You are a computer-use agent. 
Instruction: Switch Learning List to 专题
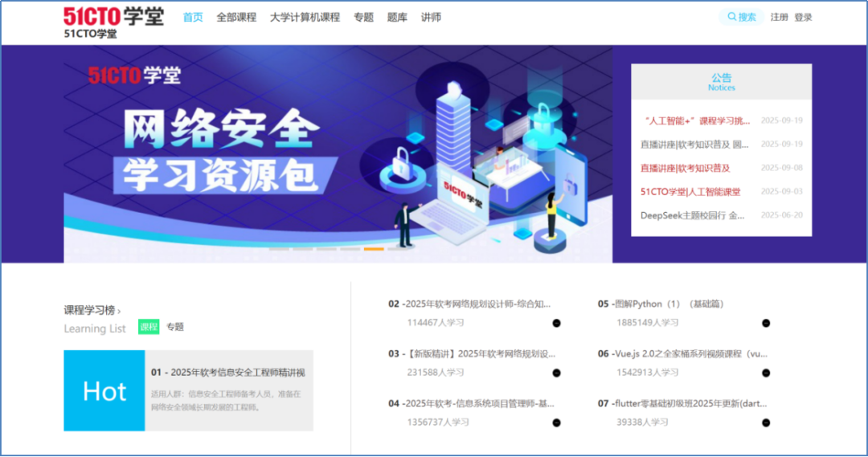click(175, 327)
